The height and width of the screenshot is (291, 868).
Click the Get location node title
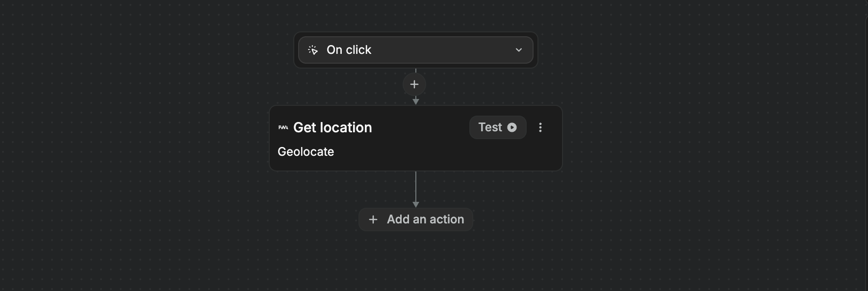tap(332, 127)
